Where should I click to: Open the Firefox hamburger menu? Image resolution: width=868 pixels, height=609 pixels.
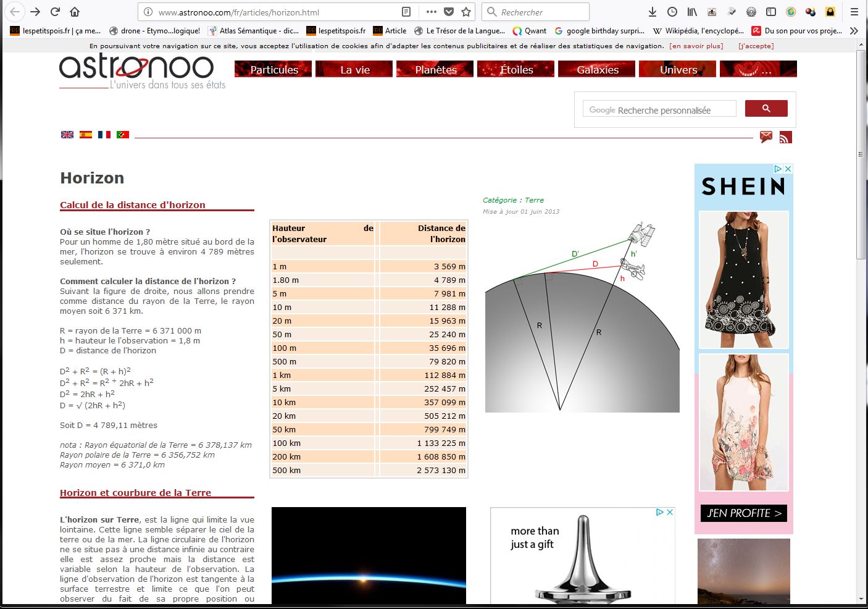coord(854,12)
